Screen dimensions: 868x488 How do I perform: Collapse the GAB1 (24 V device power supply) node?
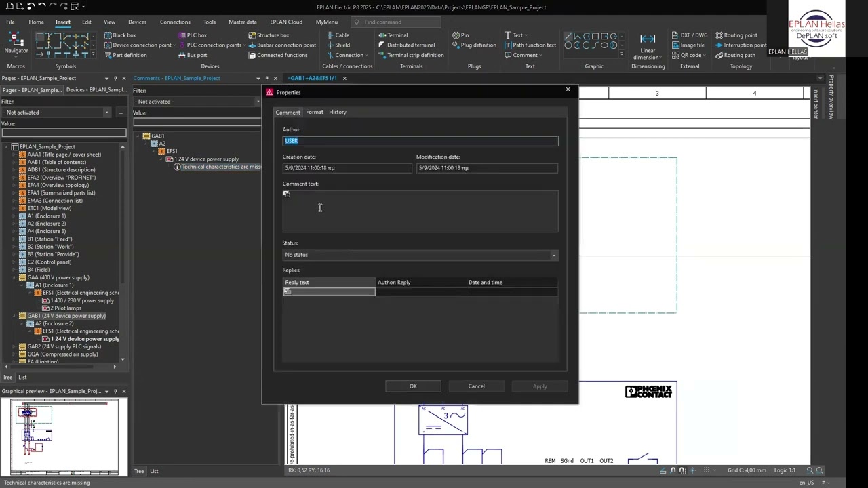(15, 316)
